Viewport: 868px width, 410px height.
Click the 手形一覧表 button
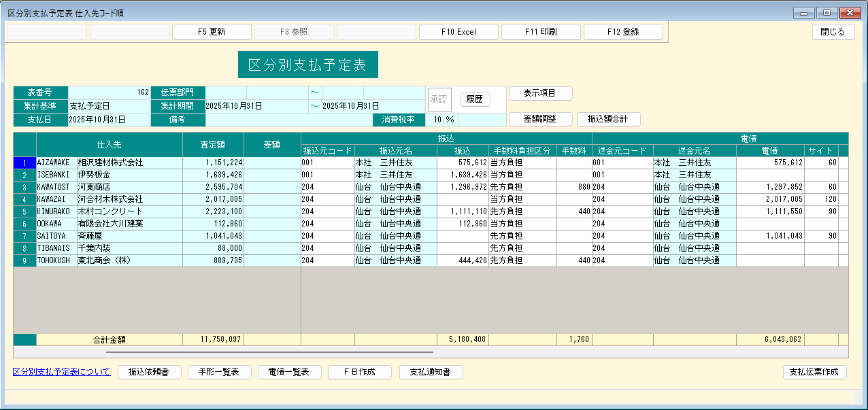coord(220,372)
